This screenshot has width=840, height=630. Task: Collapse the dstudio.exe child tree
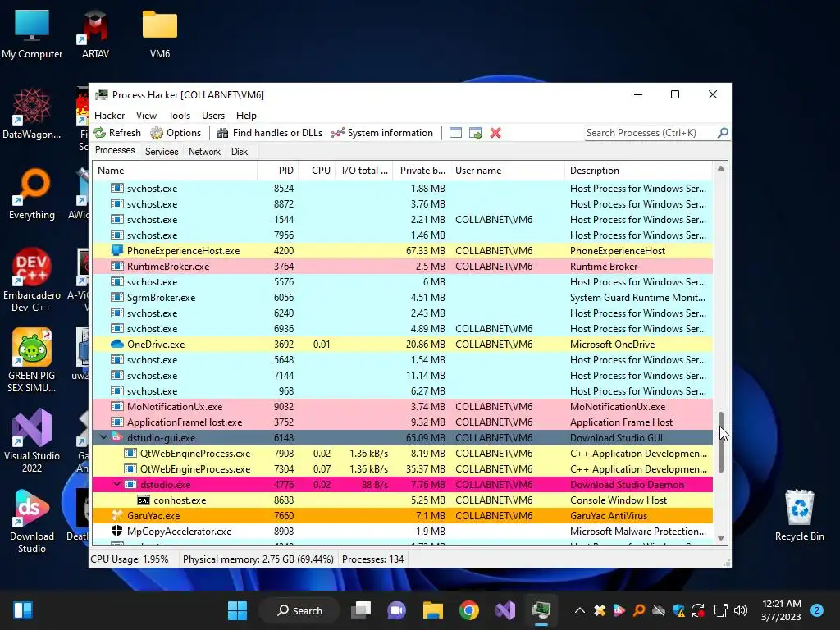click(116, 484)
